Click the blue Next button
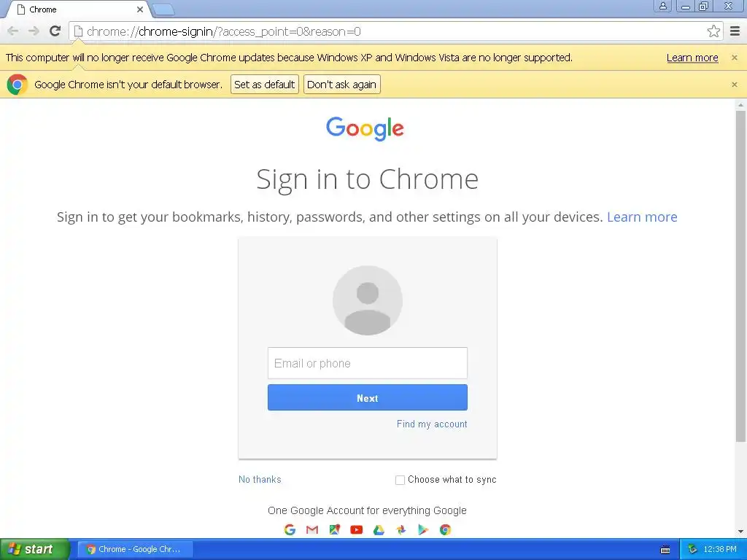The width and height of the screenshot is (747, 560). pyautogui.click(x=368, y=397)
